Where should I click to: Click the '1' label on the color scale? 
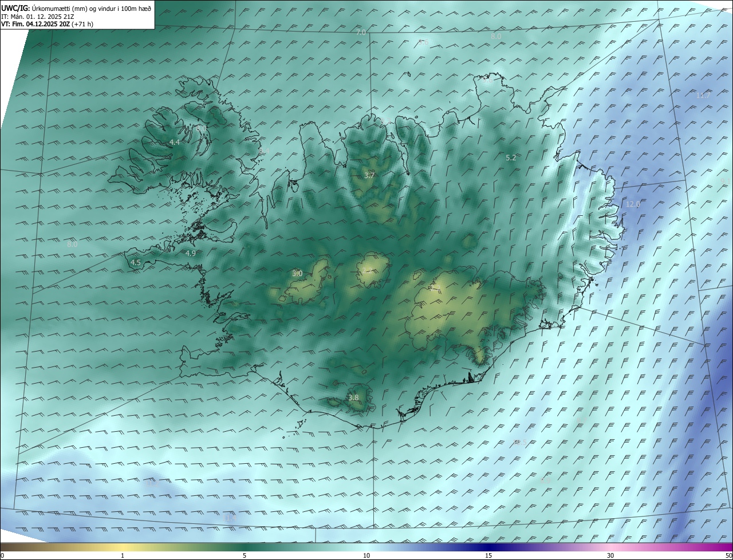(x=123, y=555)
